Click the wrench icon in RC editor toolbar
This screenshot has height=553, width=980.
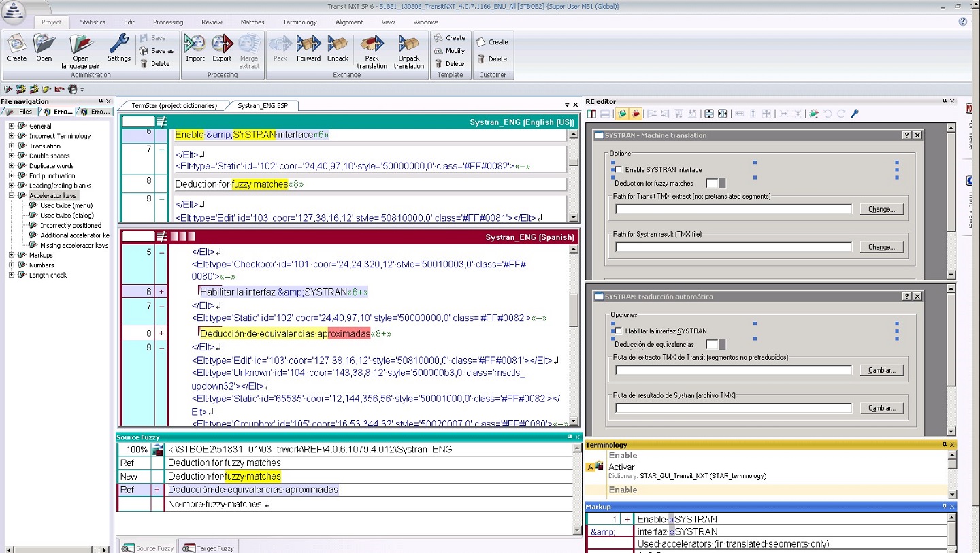pos(855,114)
